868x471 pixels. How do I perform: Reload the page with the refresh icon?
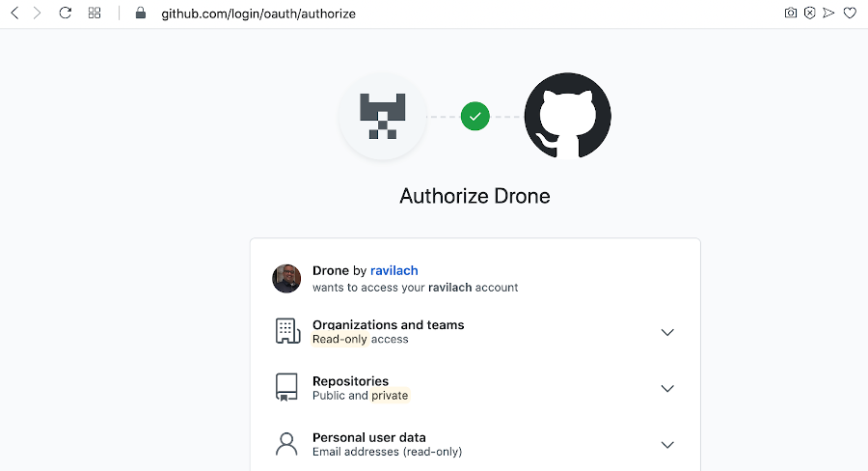(66, 13)
